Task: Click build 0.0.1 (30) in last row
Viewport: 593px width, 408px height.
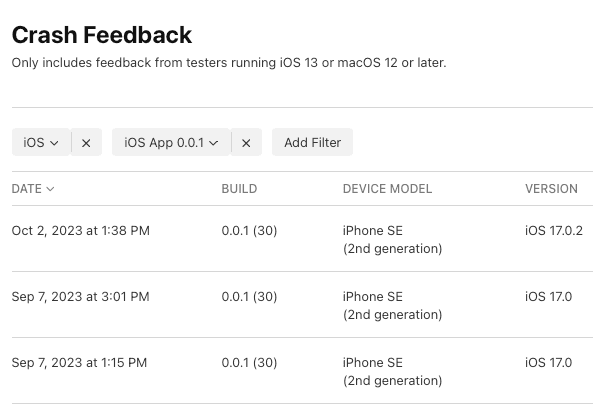Action: click(249, 363)
